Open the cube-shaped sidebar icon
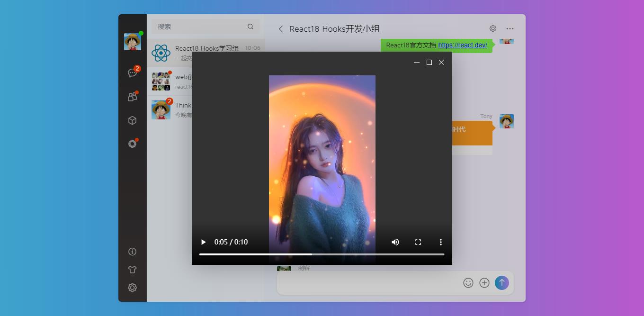 (133, 120)
